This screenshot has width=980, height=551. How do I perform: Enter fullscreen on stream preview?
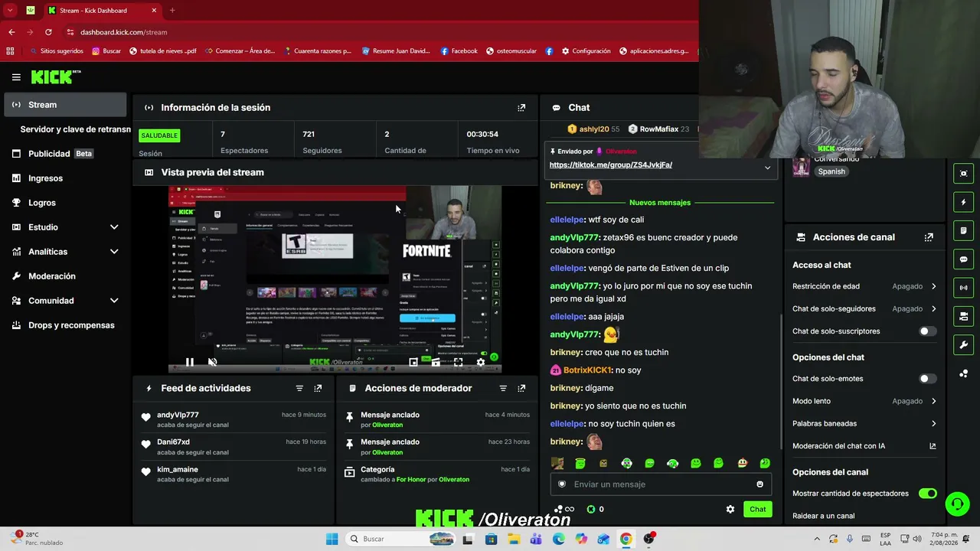click(458, 362)
